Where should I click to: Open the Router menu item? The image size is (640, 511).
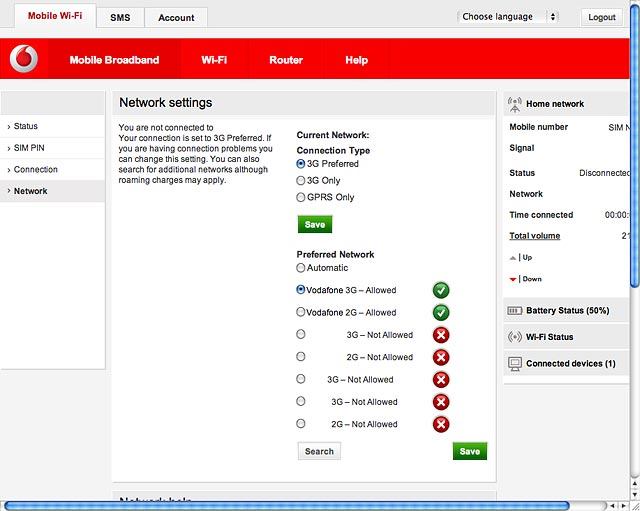tap(286, 60)
